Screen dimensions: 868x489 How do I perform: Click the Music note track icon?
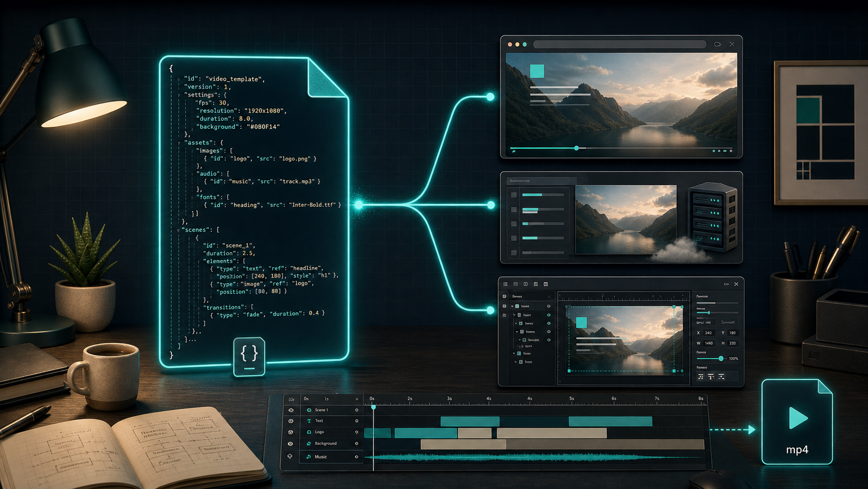pos(309,457)
